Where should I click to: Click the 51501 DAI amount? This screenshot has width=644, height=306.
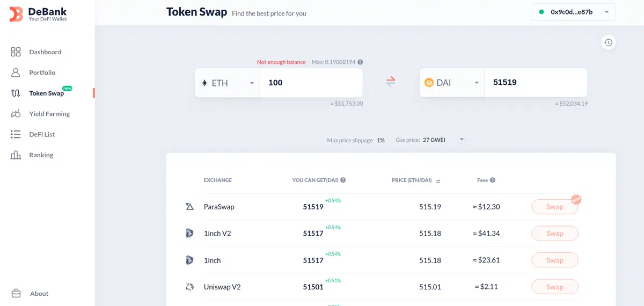[x=313, y=287]
